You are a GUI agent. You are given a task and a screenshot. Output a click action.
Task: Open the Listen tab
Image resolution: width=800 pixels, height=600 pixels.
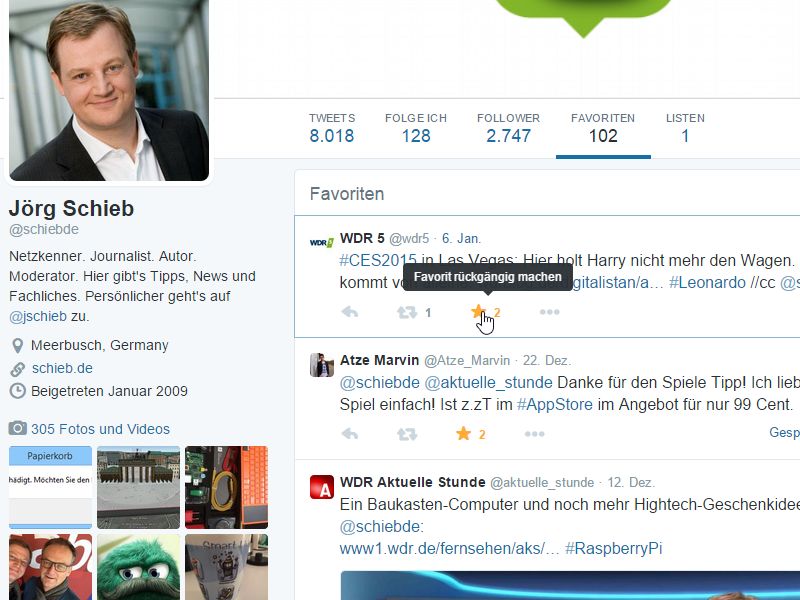pos(685,128)
